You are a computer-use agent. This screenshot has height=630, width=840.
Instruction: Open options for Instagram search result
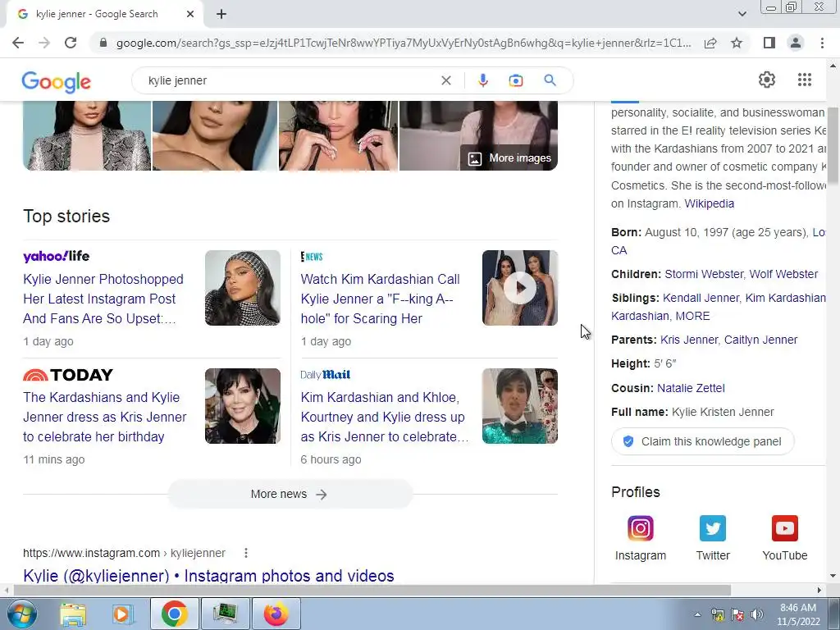246,553
